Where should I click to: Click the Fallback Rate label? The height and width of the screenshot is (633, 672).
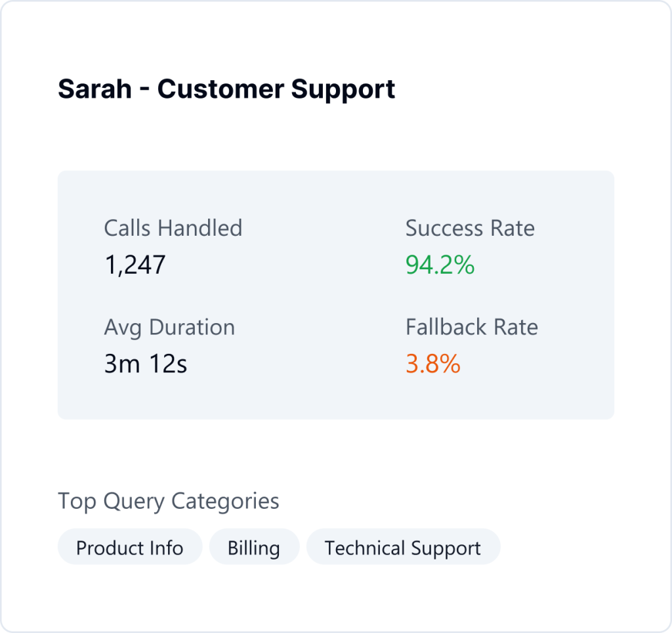click(472, 327)
